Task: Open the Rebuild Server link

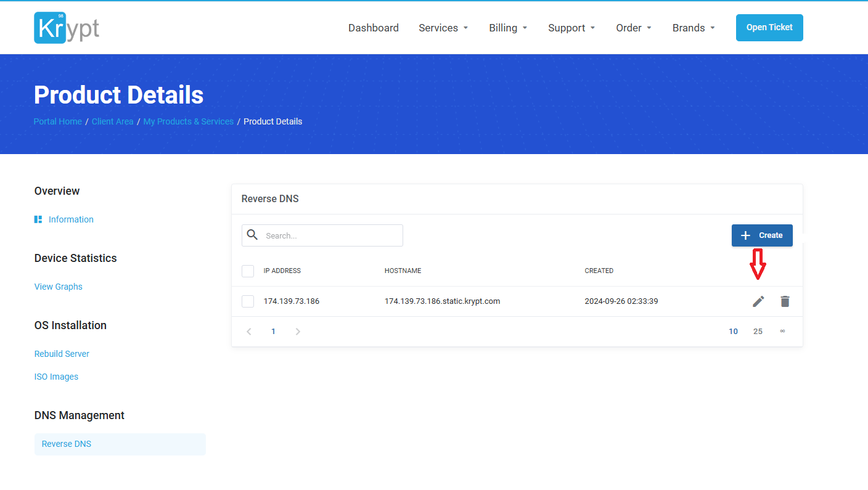Action: click(62, 354)
